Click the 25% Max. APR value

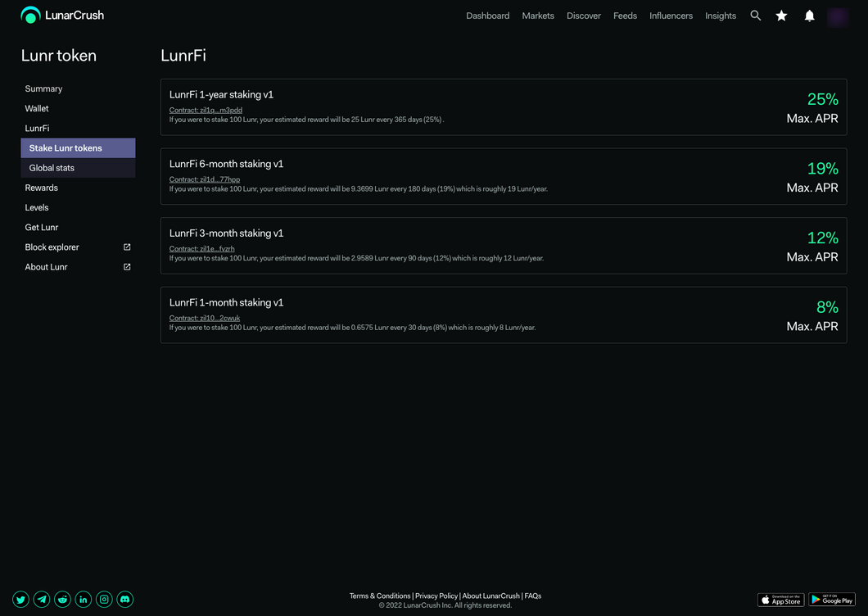[823, 100]
